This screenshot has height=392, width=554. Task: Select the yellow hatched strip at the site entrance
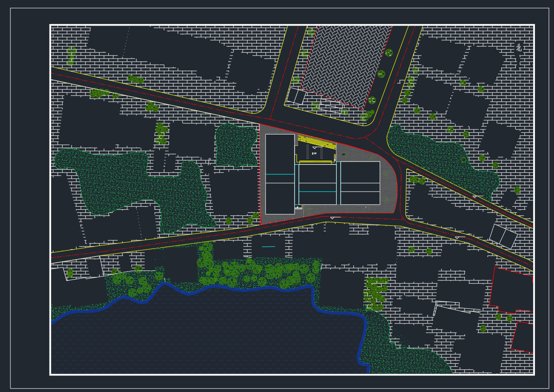pos(318,142)
